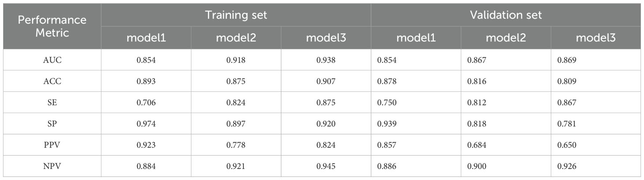
Task: Click model1 header under Validation set
Action: [x=416, y=38]
